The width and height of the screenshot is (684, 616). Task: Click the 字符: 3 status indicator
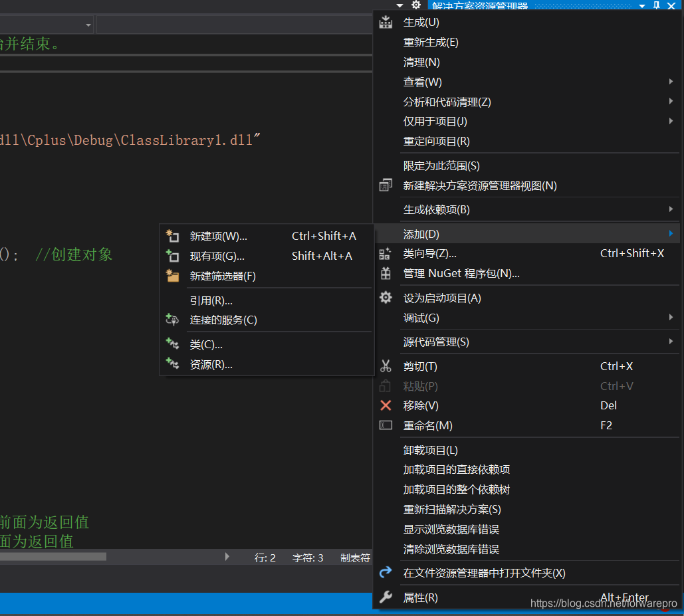tap(308, 558)
